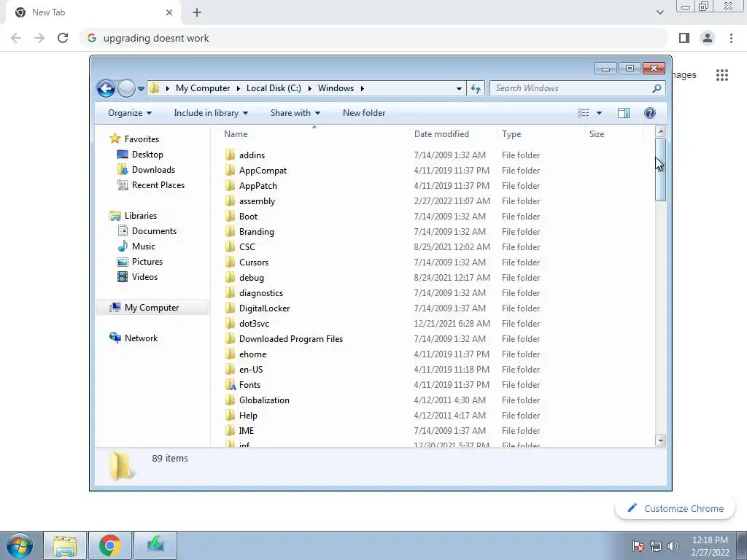
Task: Select Libraries in navigation pane
Action: 141,216
